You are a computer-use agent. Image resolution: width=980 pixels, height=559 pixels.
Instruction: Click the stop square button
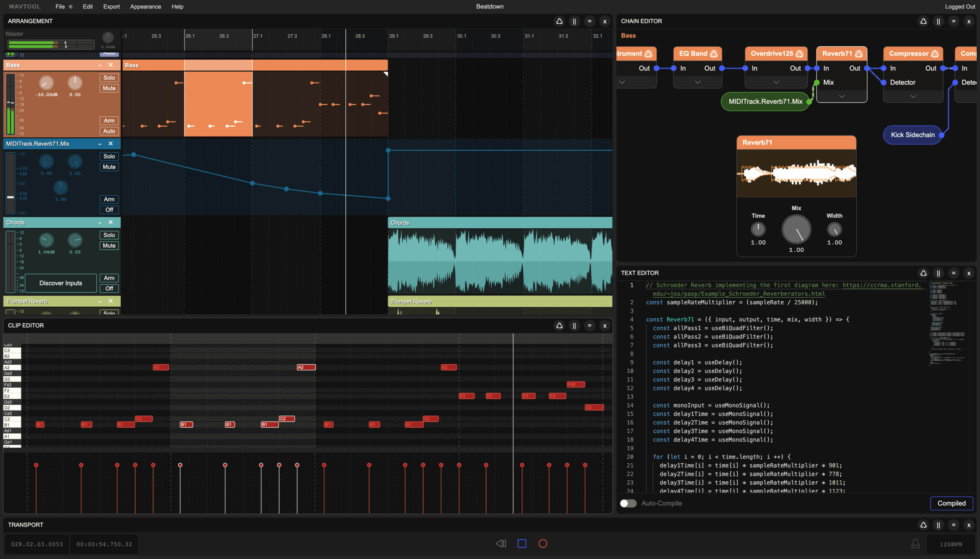(x=522, y=544)
